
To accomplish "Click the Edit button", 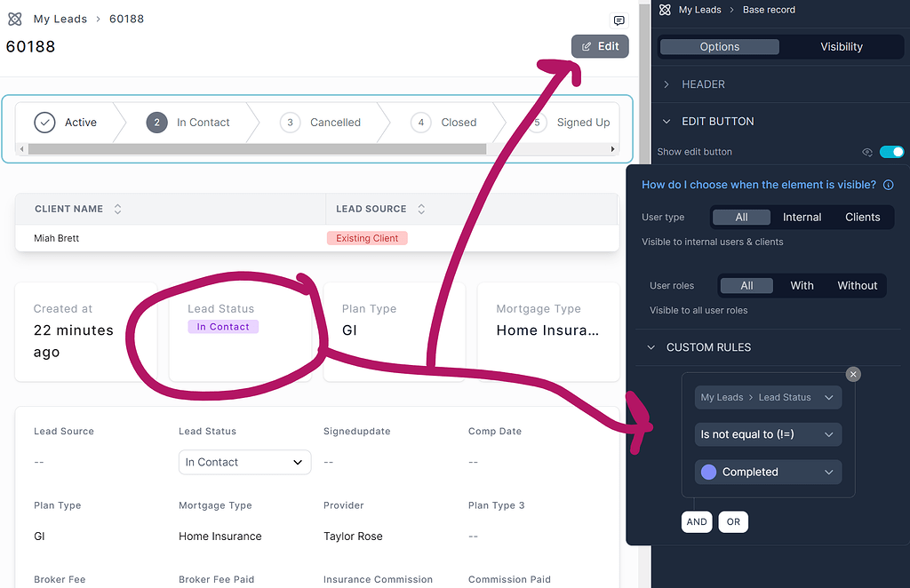I will [x=600, y=46].
